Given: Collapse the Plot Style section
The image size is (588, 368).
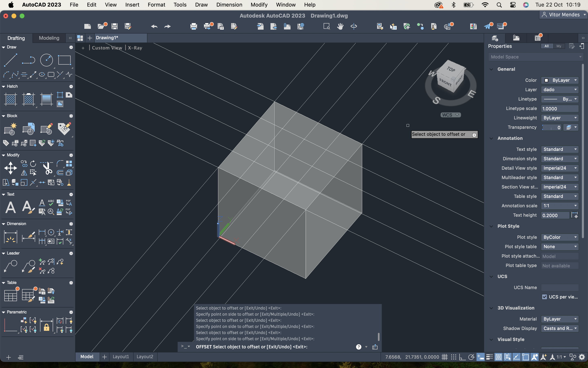Looking at the screenshot, I should [491, 226].
